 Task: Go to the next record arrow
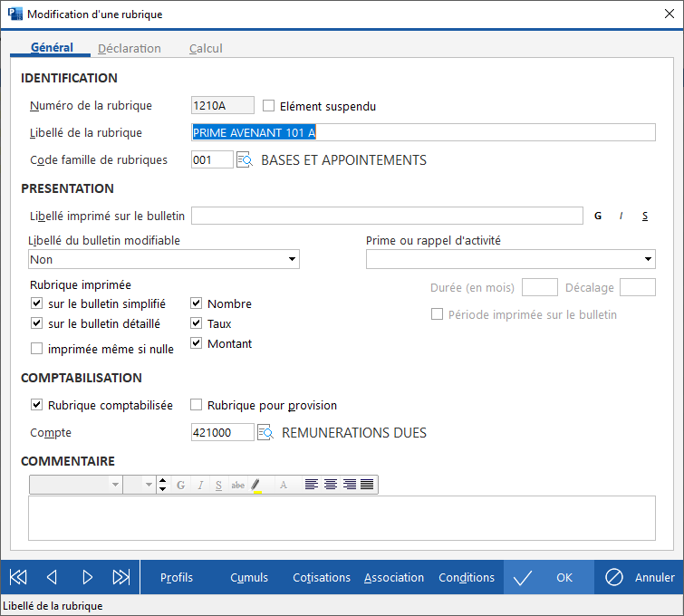87,577
